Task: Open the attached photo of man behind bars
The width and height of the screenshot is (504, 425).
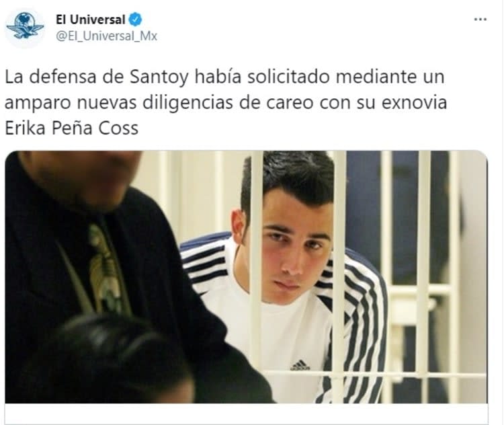Action: (x=246, y=276)
